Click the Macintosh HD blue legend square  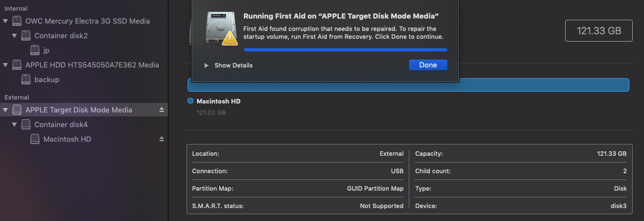(x=190, y=101)
